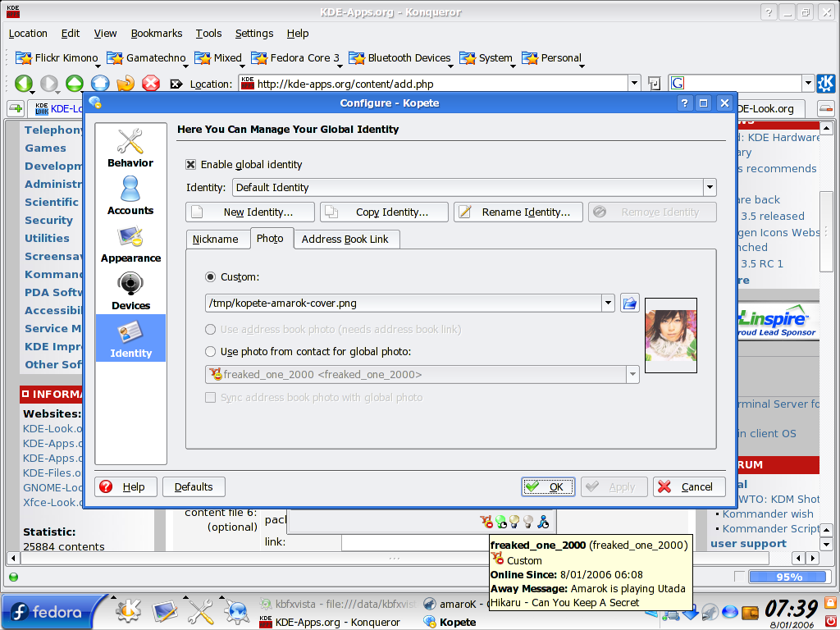Click the contact photo preview thumbnail

pyautogui.click(x=671, y=336)
